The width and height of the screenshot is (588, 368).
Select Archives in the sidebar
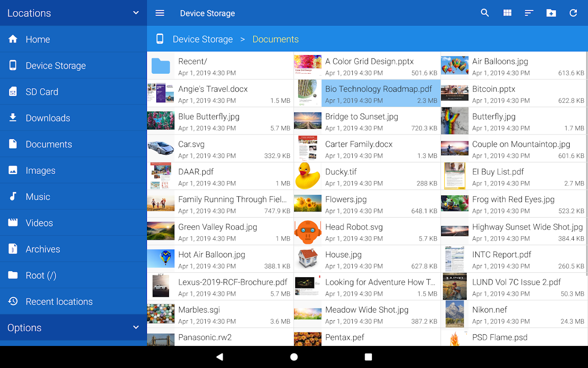[x=73, y=249]
